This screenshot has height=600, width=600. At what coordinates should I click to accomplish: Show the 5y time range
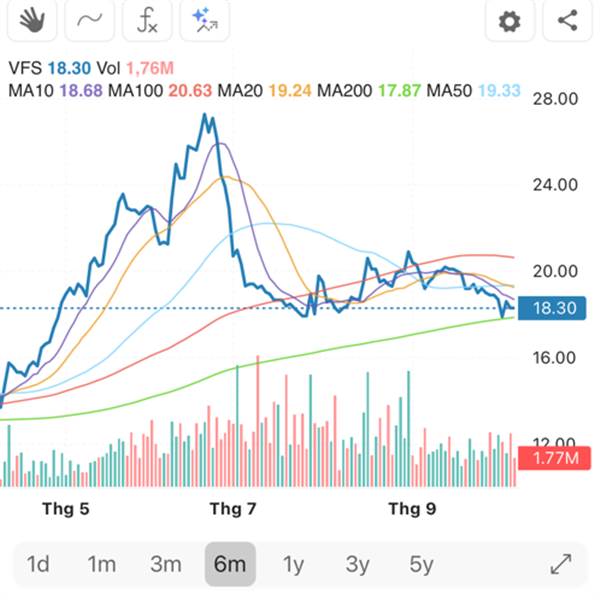pos(421,564)
